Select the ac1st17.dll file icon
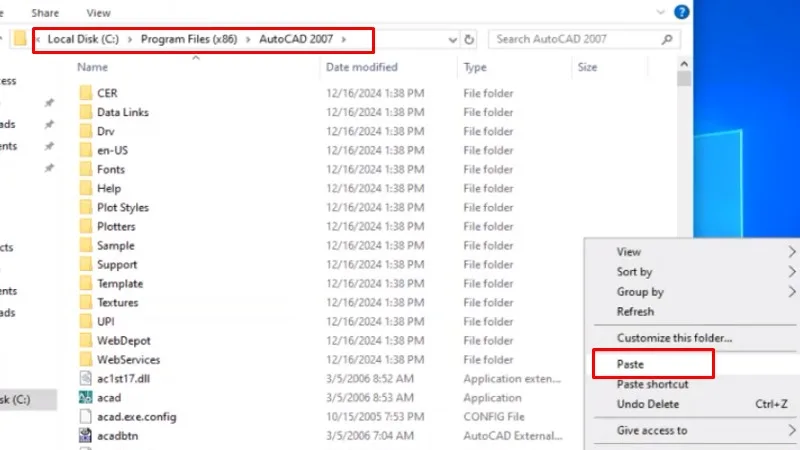The width and height of the screenshot is (800, 450). (x=86, y=379)
